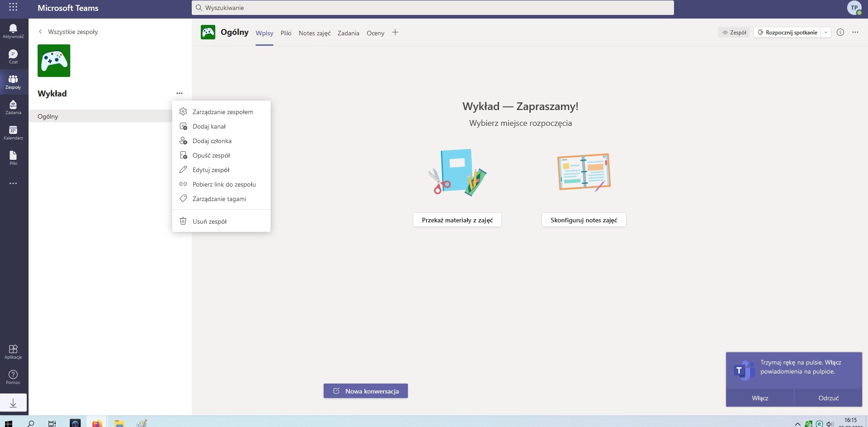
Task: Open the Notes zajęć tab
Action: click(315, 33)
